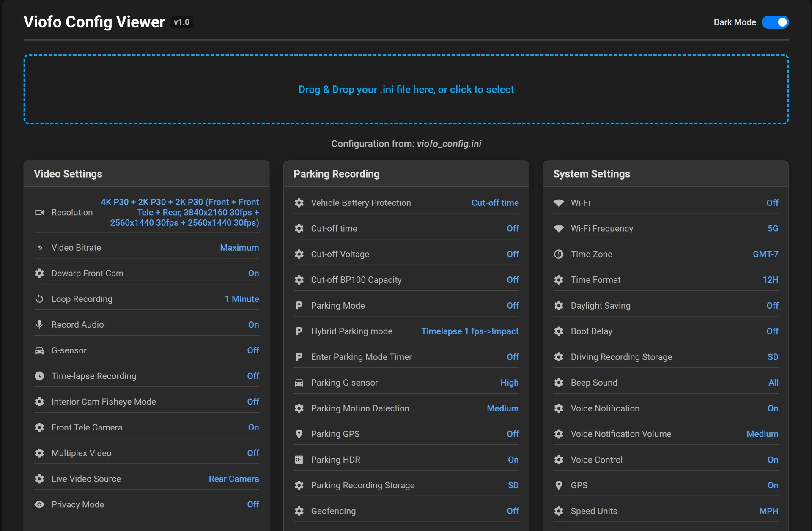Click the Viofo Config Viewer title
Viewport: 812px width, 531px height.
point(94,22)
